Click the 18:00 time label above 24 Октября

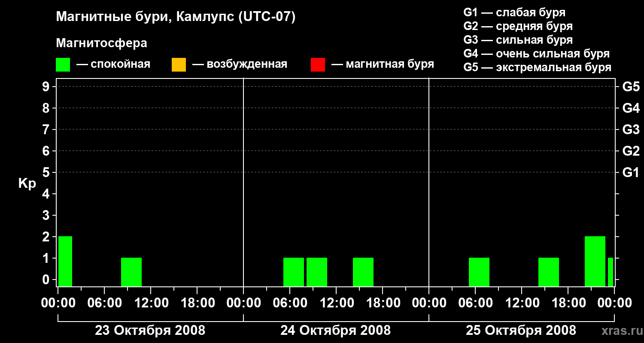coord(383,303)
